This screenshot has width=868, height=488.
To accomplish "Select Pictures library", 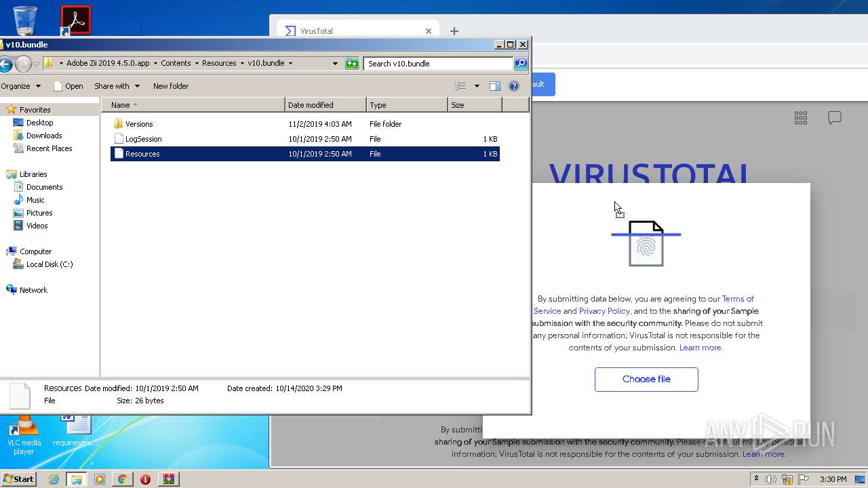I will (x=39, y=213).
